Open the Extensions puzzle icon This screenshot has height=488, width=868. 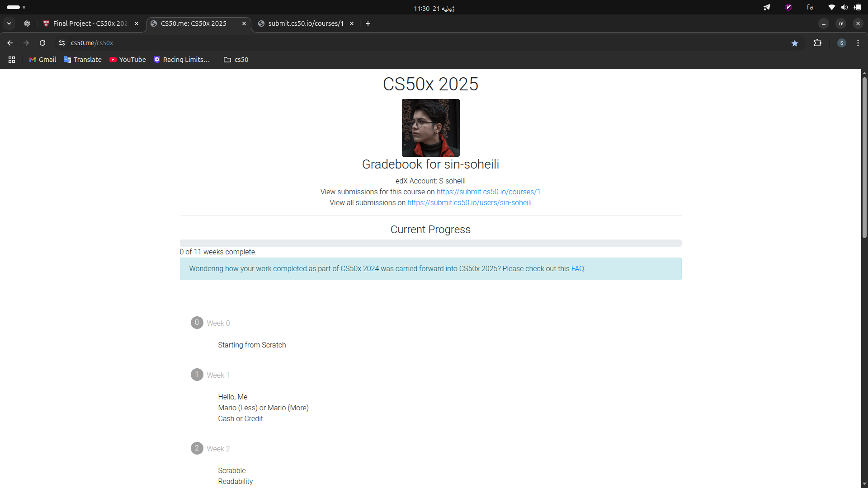pyautogui.click(x=817, y=43)
